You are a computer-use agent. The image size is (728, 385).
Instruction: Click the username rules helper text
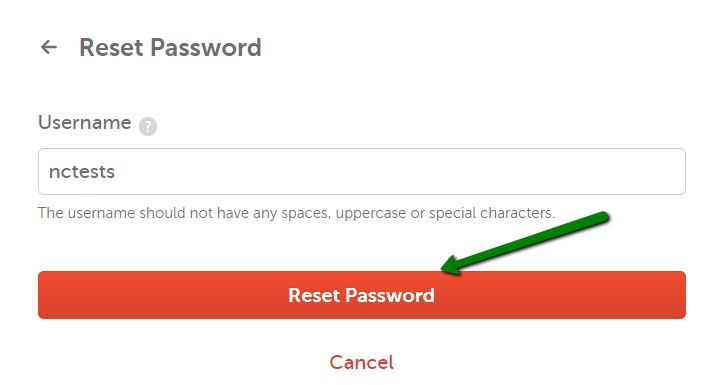(296, 213)
